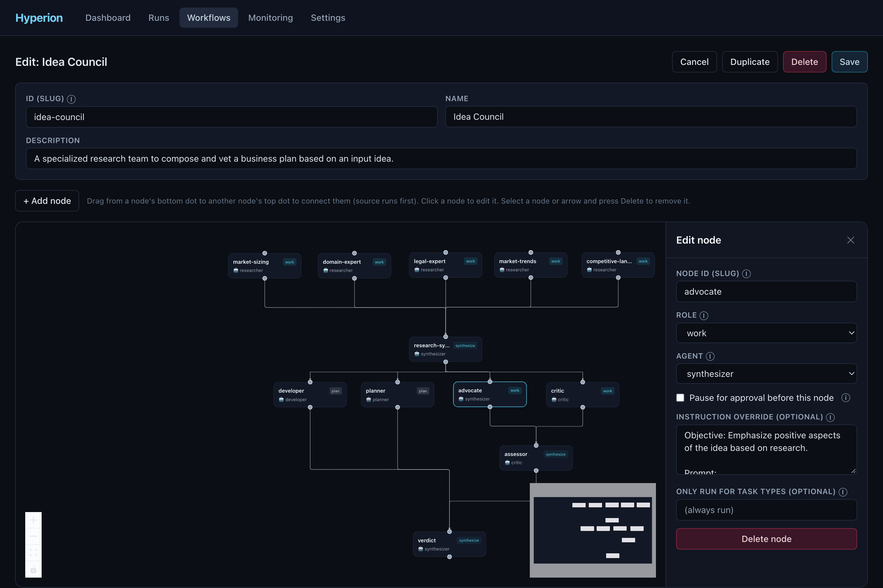Save the workflow
This screenshot has height=588, width=883.
[x=849, y=62]
